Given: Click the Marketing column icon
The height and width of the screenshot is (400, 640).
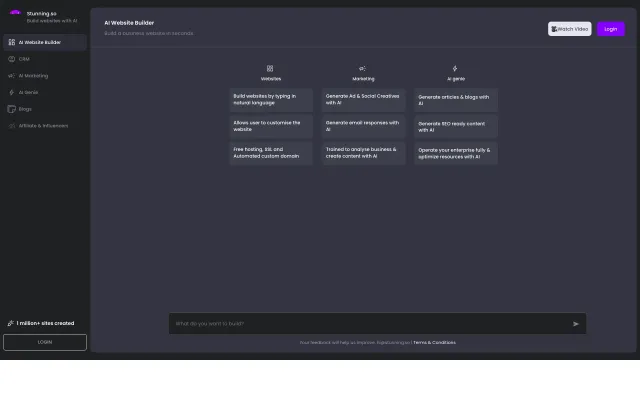Looking at the screenshot, I should [362, 68].
